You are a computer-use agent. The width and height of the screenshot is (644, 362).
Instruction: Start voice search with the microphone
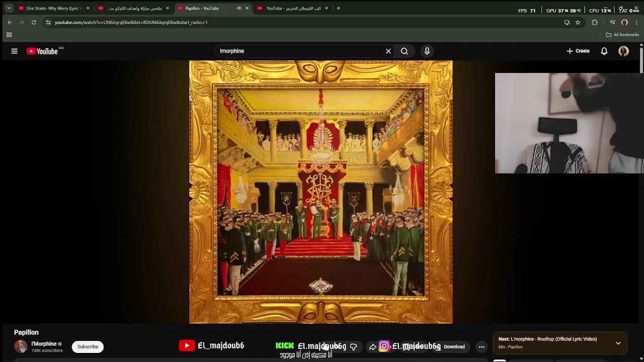427,51
